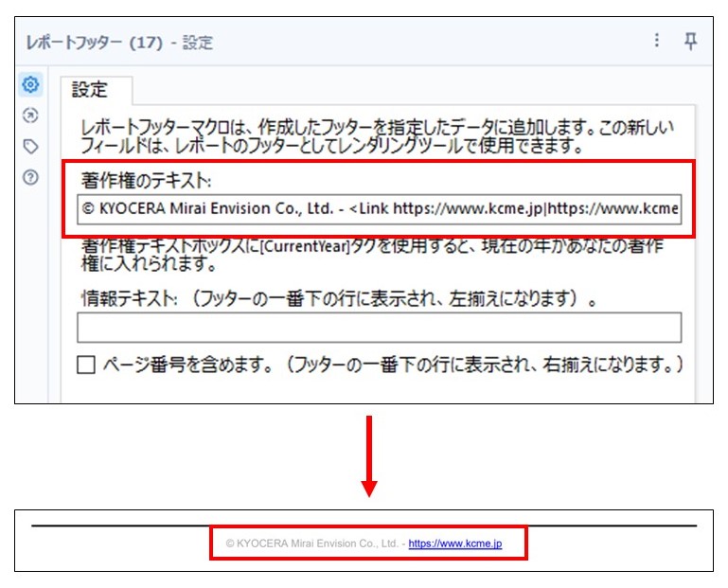Open the three-dot options menu

coord(657,41)
